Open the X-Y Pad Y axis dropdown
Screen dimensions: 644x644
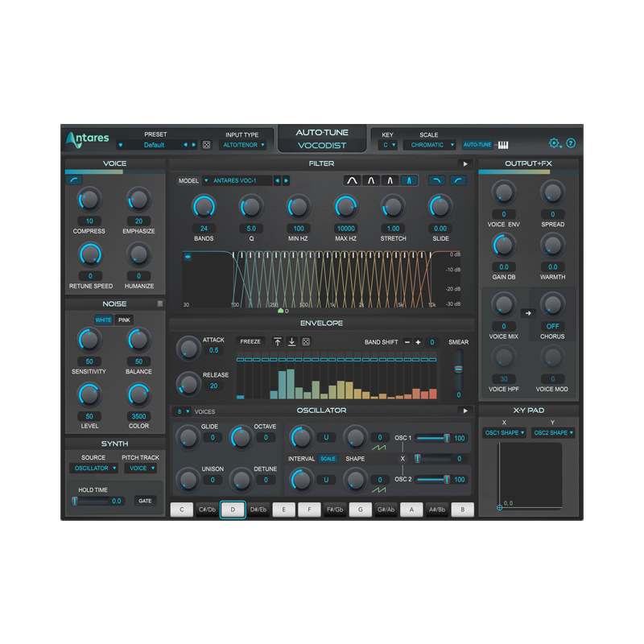(552, 433)
